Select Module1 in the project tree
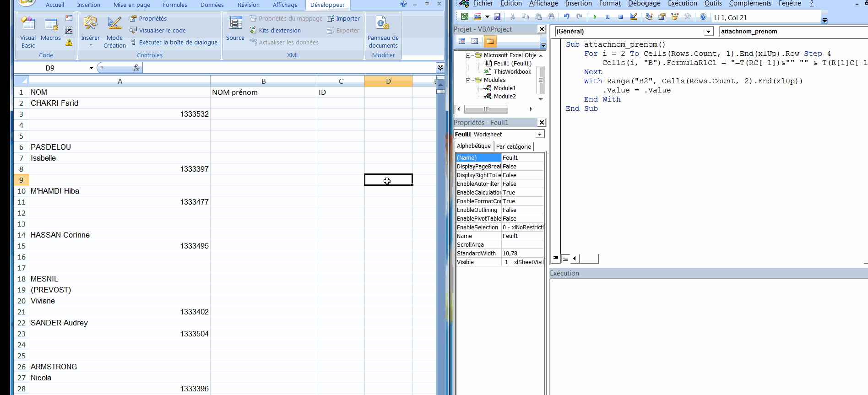The image size is (868, 395). [x=505, y=88]
